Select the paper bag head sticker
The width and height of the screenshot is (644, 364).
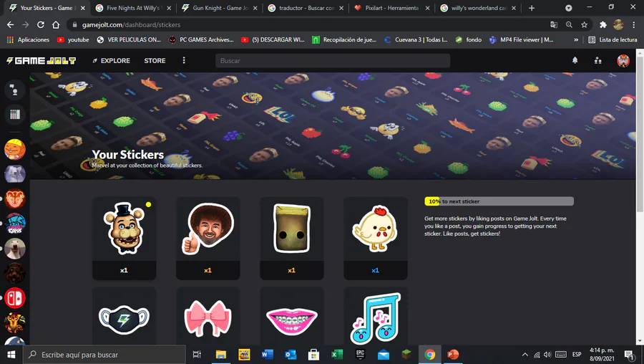pyautogui.click(x=292, y=238)
